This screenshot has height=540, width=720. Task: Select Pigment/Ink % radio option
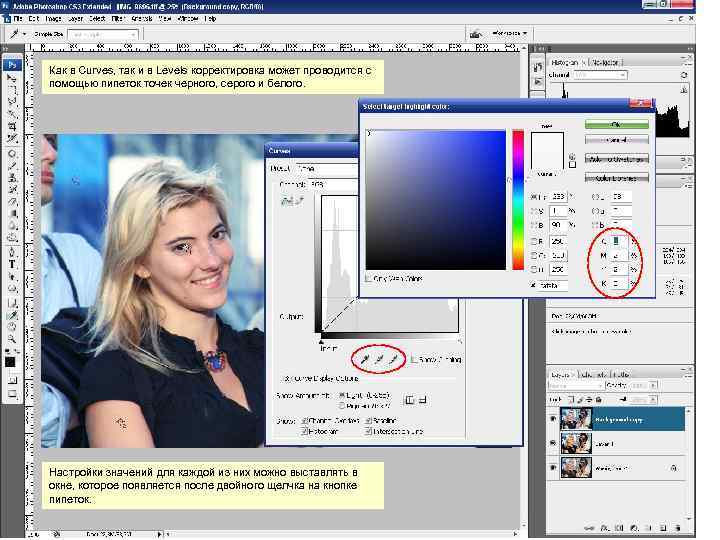pos(342,406)
